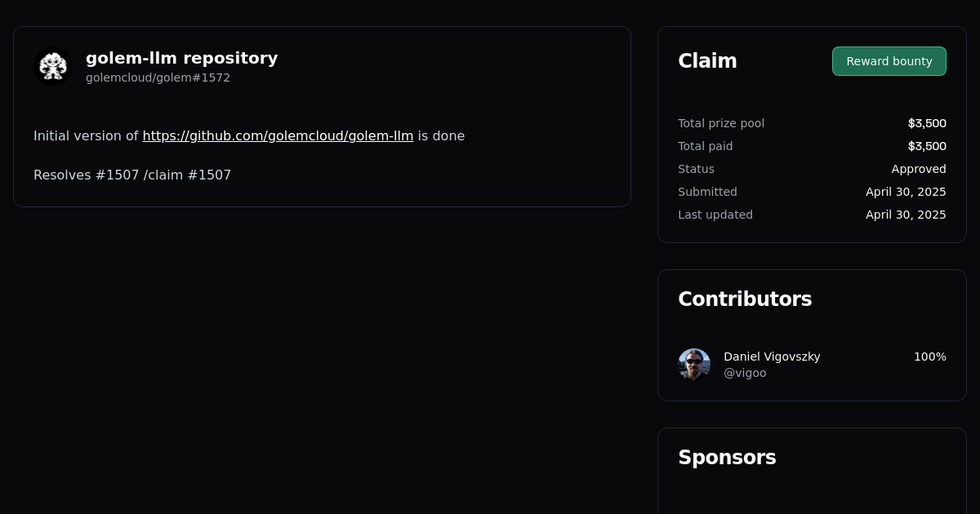Screen dimensions: 980x514
Task: Click the Reward bounty button
Action: point(889,61)
